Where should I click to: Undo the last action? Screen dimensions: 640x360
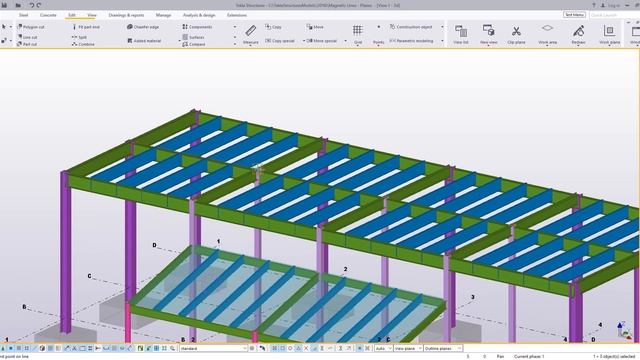pos(31,5)
